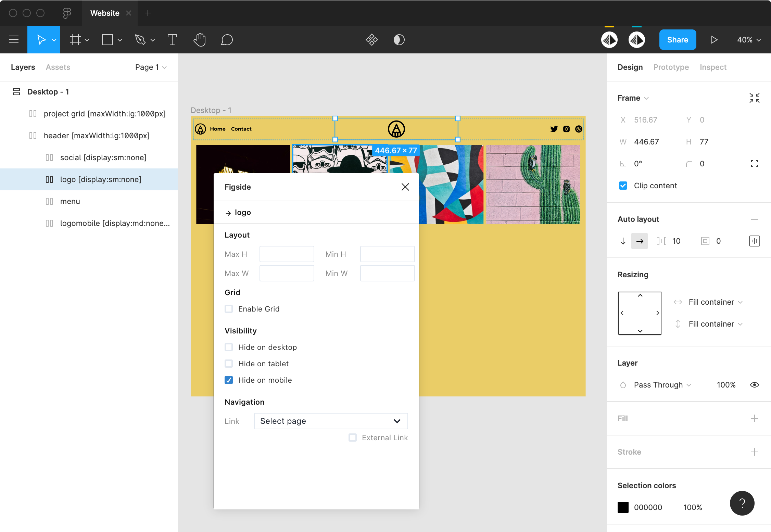Image resolution: width=771 pixels, height=532 pixels.
Task: Add a stroke with plus icon
Action: 755,452
